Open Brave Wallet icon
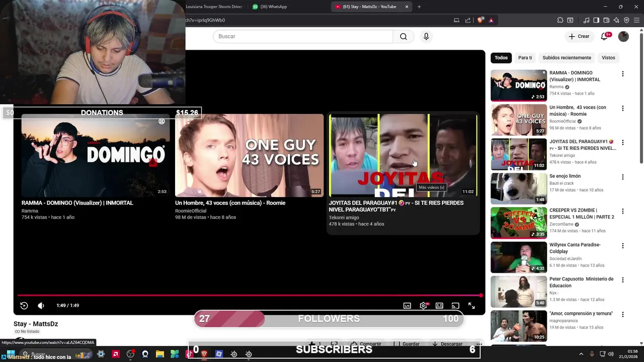The width and height of the screenshot is (644, 362). (x=606, y=20)
